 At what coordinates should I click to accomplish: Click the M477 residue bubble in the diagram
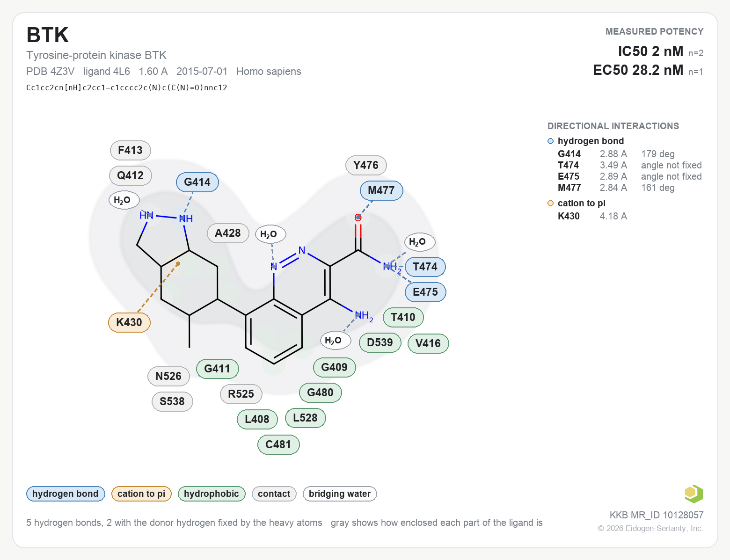point(381,190)
